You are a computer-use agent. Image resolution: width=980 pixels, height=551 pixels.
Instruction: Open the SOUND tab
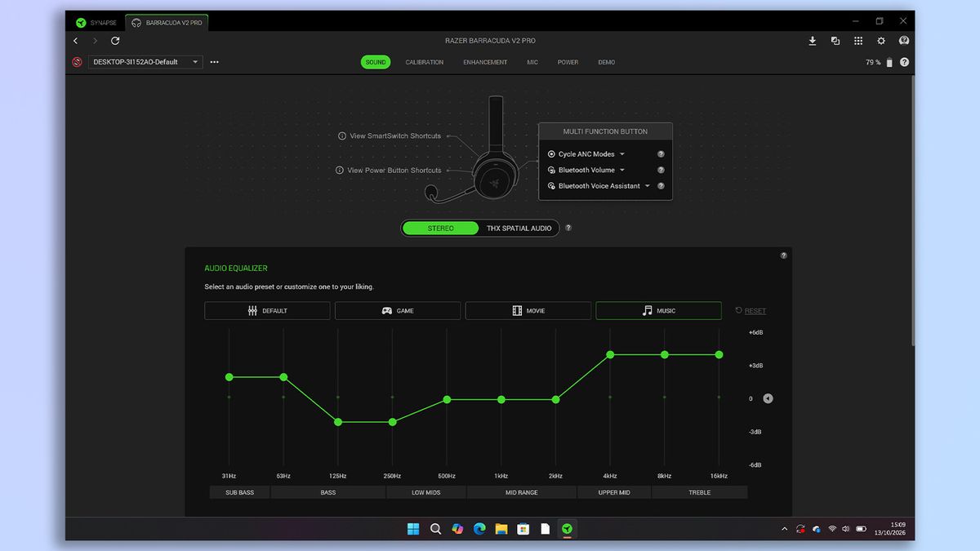click(376, 62)
